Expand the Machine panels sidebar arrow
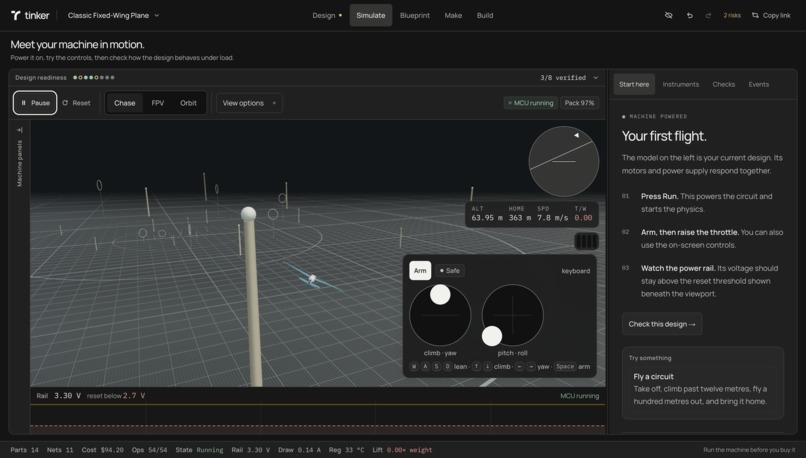 click(20, 130)
